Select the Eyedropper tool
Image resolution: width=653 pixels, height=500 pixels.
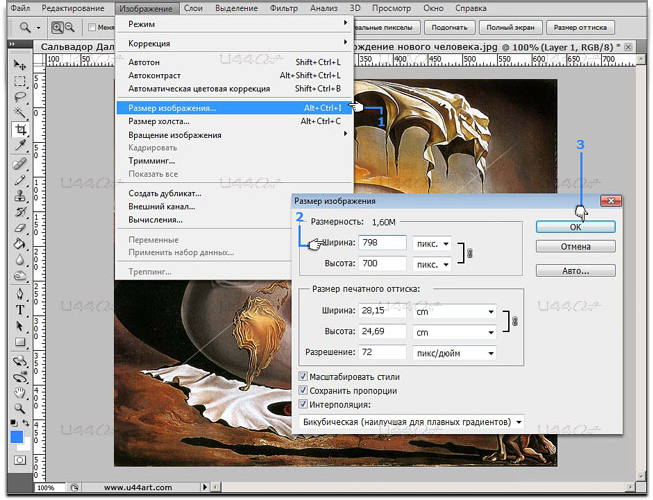click(20, 145)
